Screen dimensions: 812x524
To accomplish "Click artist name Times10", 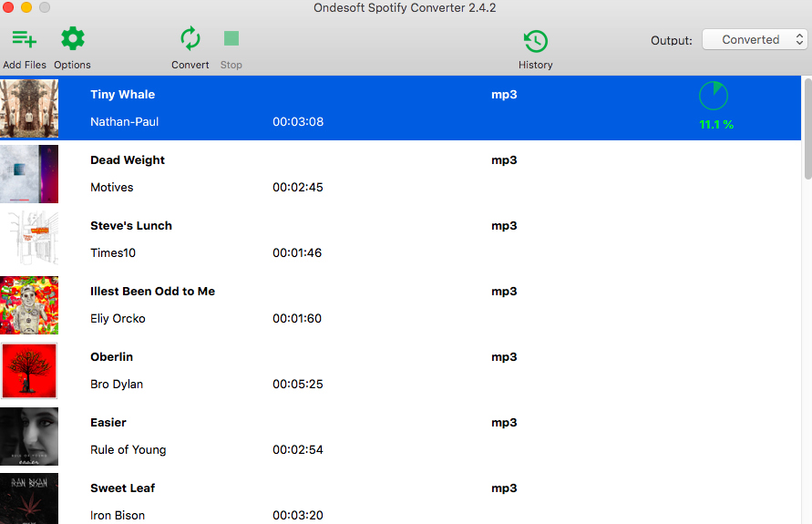I will pos(113,252).
